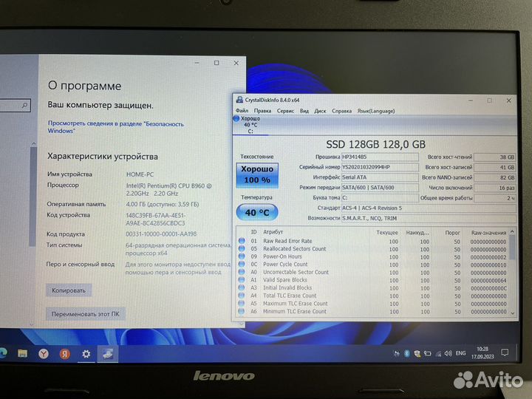Click Переименовать этот ПК button
This screenshot has height=399, width=532.
[86, 314]
